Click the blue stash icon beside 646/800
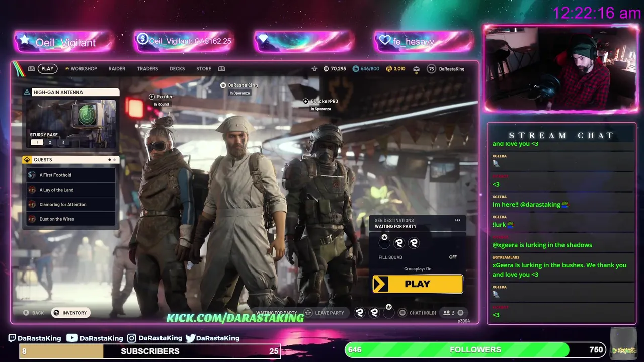This screenshot has width=644, height=362. [356, 69]
